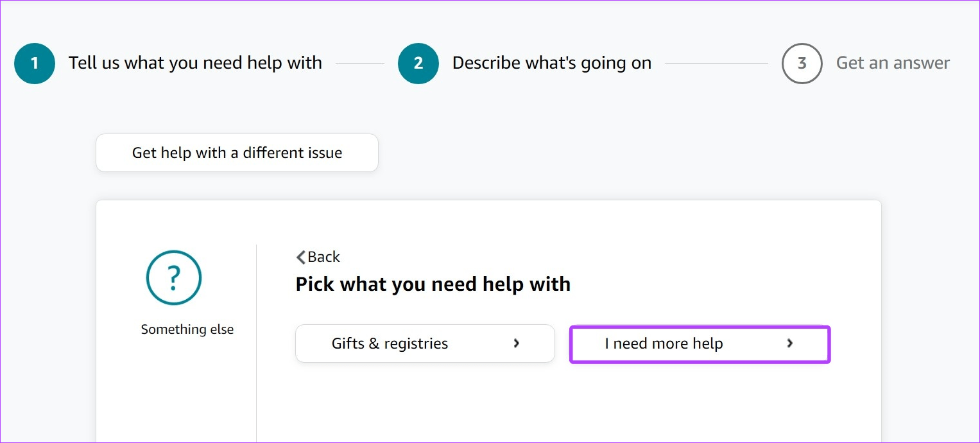Viewport: 980px width, 443px height.
Task: Click the progress line between steps 1 and 2
Action: 359,64
